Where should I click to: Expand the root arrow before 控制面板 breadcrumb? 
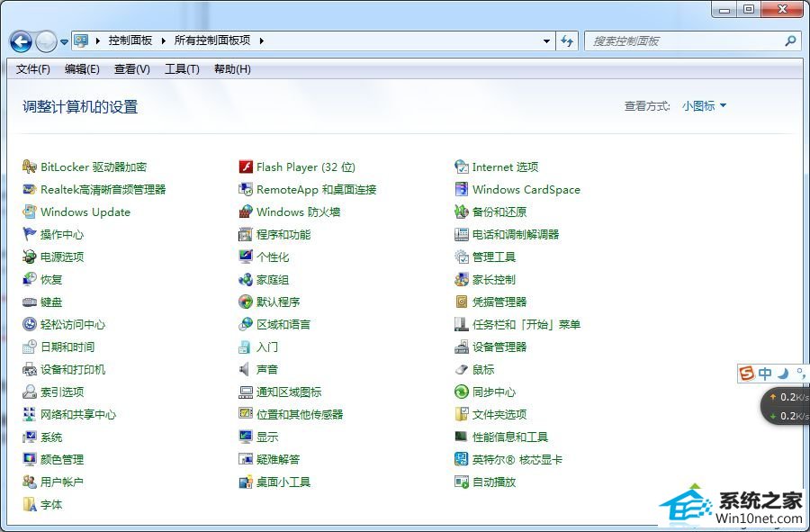(x=97, y=41)
